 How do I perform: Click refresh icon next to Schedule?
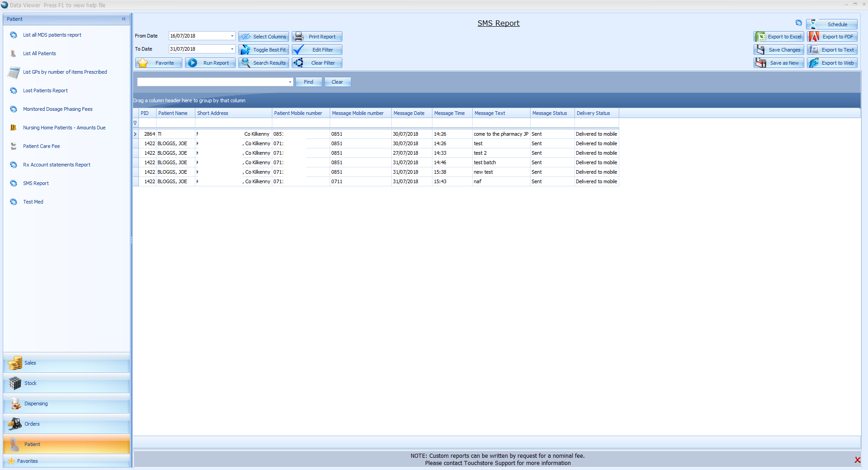pyautogui.click(x=799, y=23)
